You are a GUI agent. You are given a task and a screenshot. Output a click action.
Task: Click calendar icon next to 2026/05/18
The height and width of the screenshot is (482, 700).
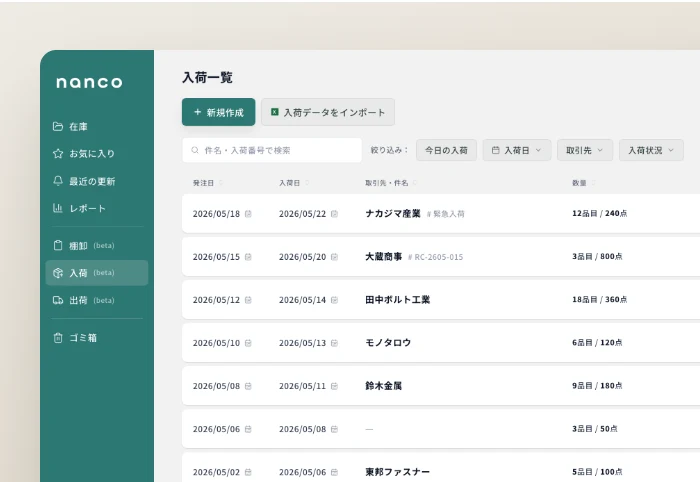(248, 214)
